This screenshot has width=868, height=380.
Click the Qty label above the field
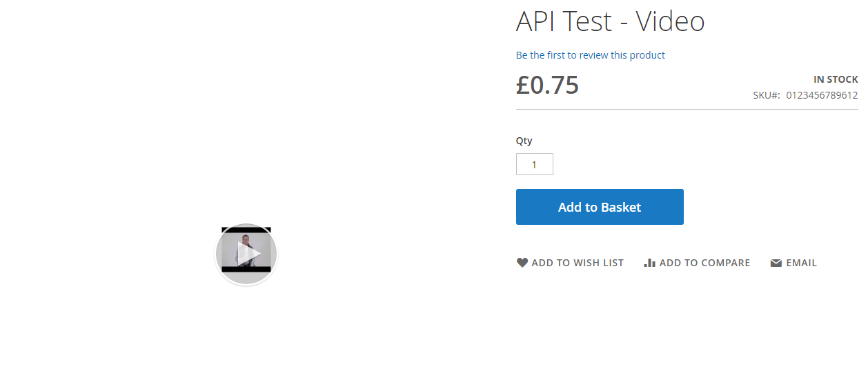(524, 141)
